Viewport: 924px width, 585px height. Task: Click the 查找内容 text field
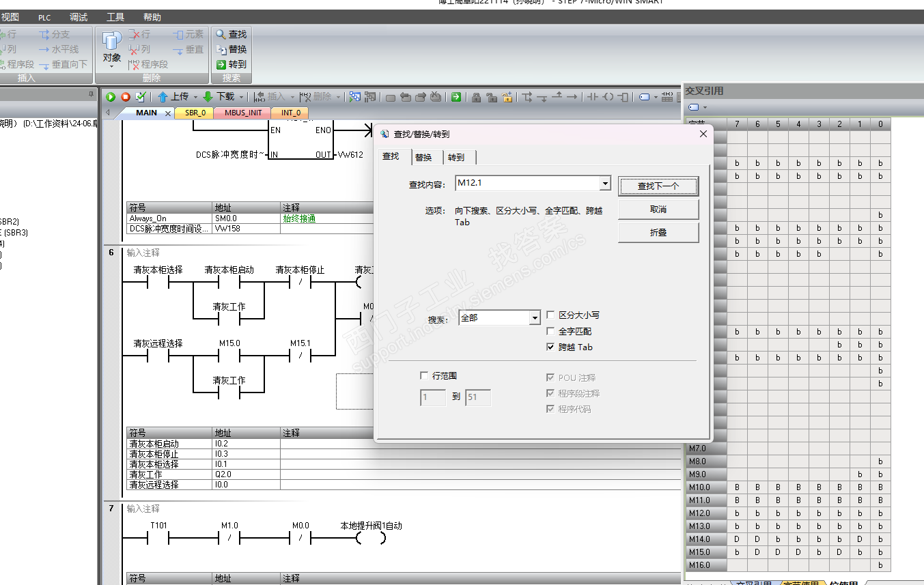click(527, 184)
